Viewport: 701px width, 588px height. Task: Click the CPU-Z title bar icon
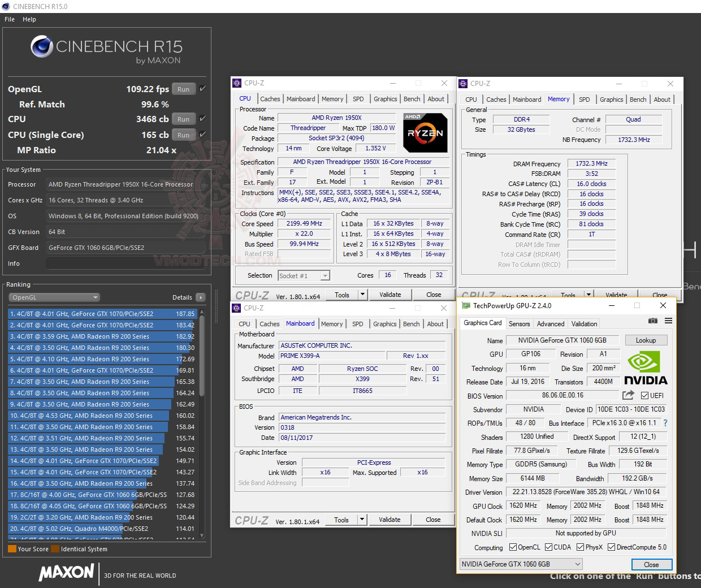coord(236,83)
